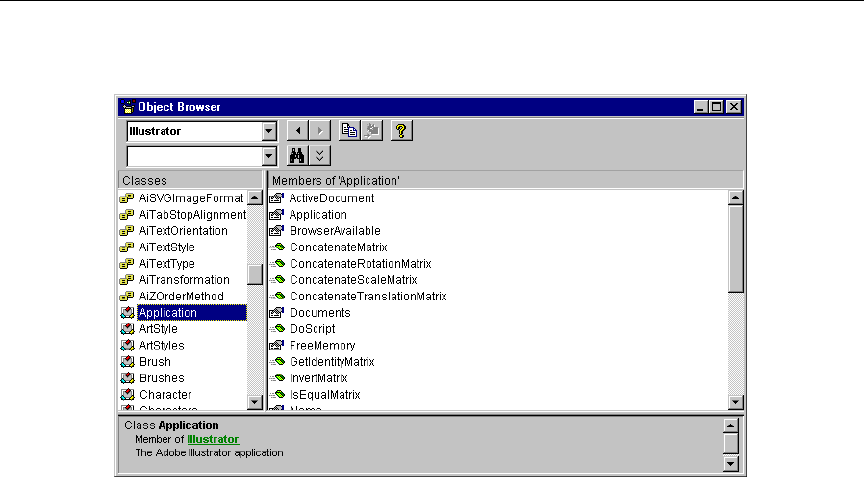The height and width of the screenshot is (477, 864).
Task: Click the Documents member
Action: tap(320, 313)
